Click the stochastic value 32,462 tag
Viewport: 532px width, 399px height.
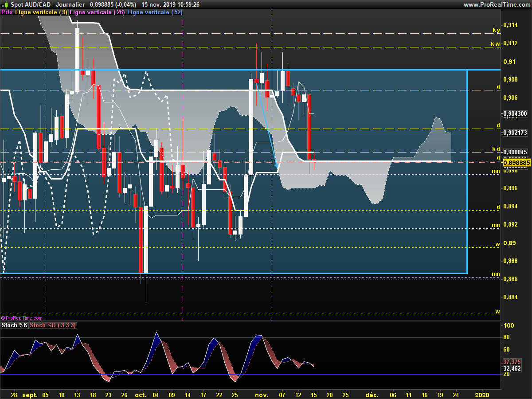pyautogui.click(x=512, y=368)
